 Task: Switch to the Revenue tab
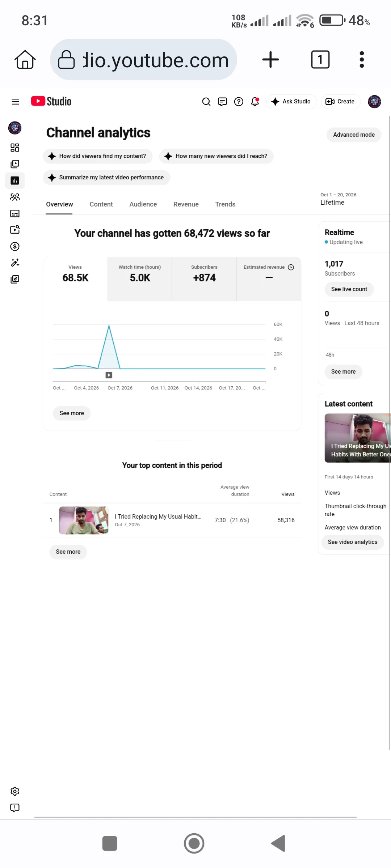(186, 204)
